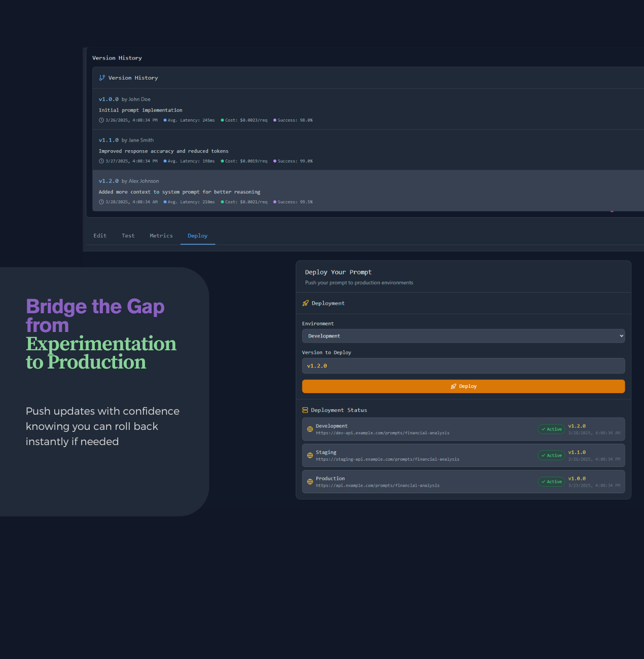Click the clock icon in the v1.2.0 row
This screenshot has height=659, width=644.
(x=101, y=202)
